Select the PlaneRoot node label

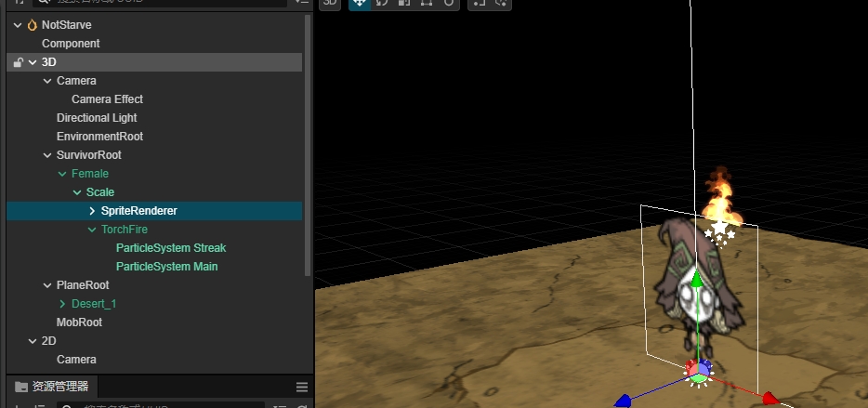[83, 285]
